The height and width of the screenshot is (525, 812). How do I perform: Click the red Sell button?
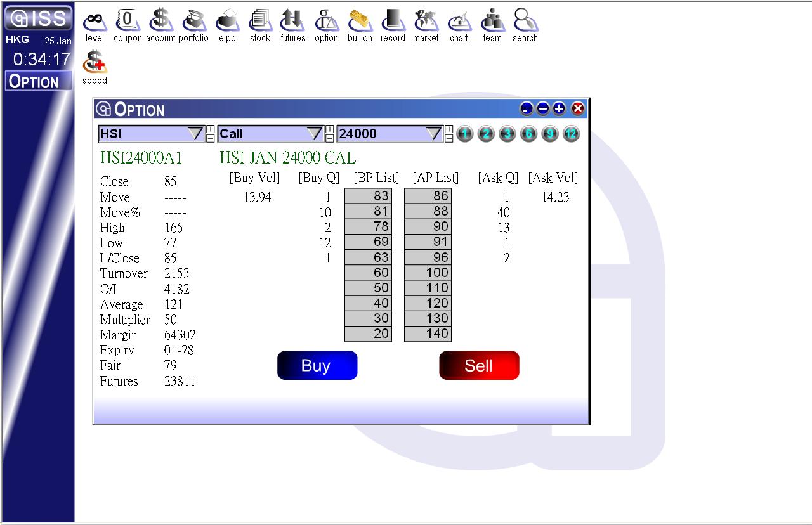(x=479, y=366)
